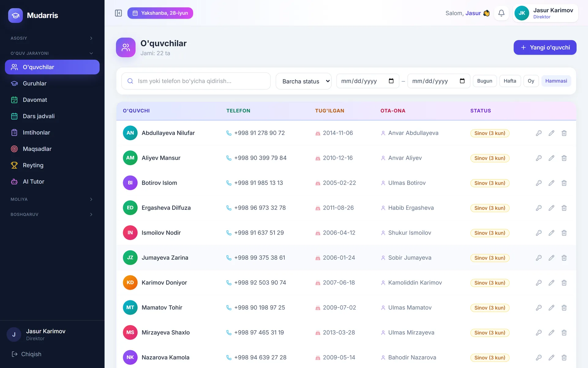Viewport: 588px width, 368px height.
Task: Open notifications via the bell icon
Action: point(501,13)
